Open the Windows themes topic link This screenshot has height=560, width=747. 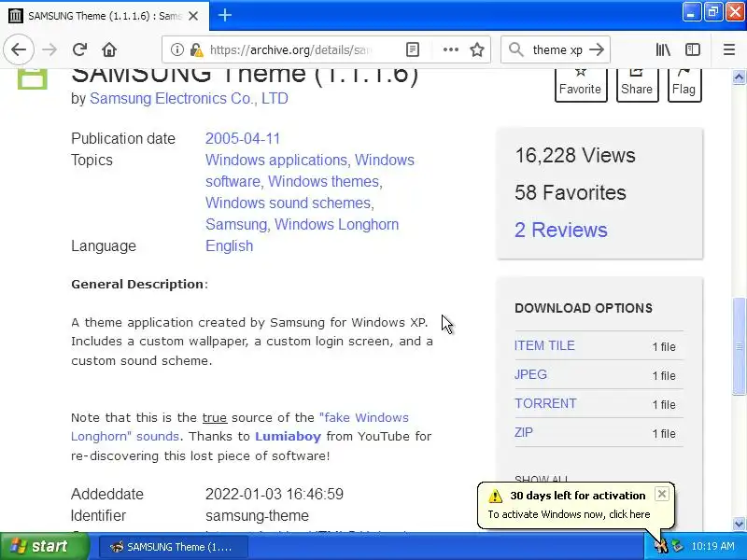[x=325, y=181]
